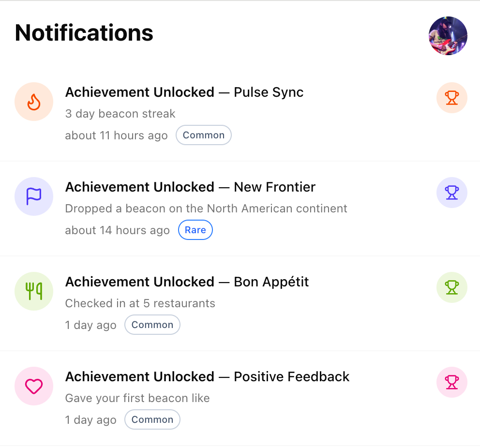
Task: Click the purple trophy for New Frontier
Action: tap(451, 193)
